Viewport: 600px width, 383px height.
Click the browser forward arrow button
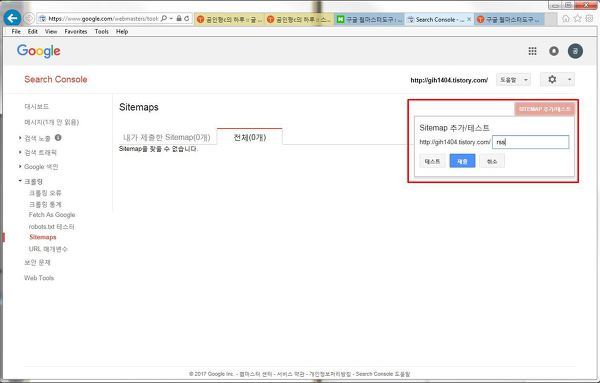(29, 18)
